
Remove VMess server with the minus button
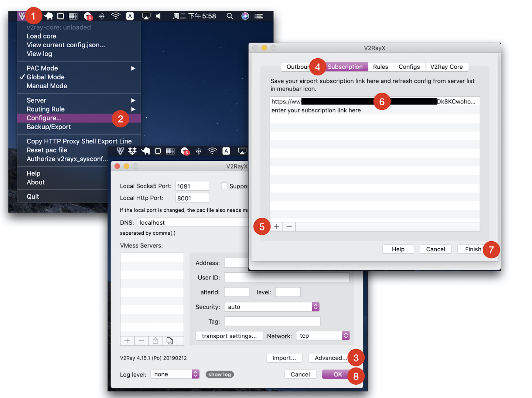141,341
